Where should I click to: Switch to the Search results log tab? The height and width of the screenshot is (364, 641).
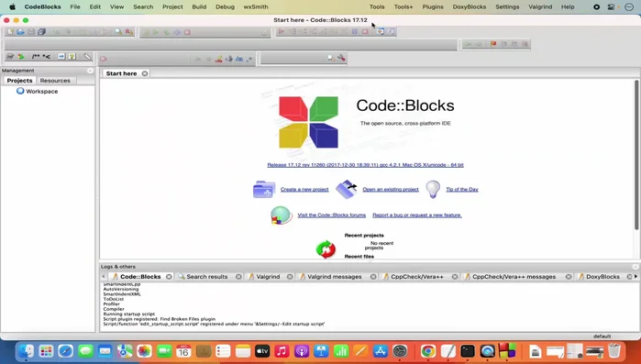coord(207,277)
